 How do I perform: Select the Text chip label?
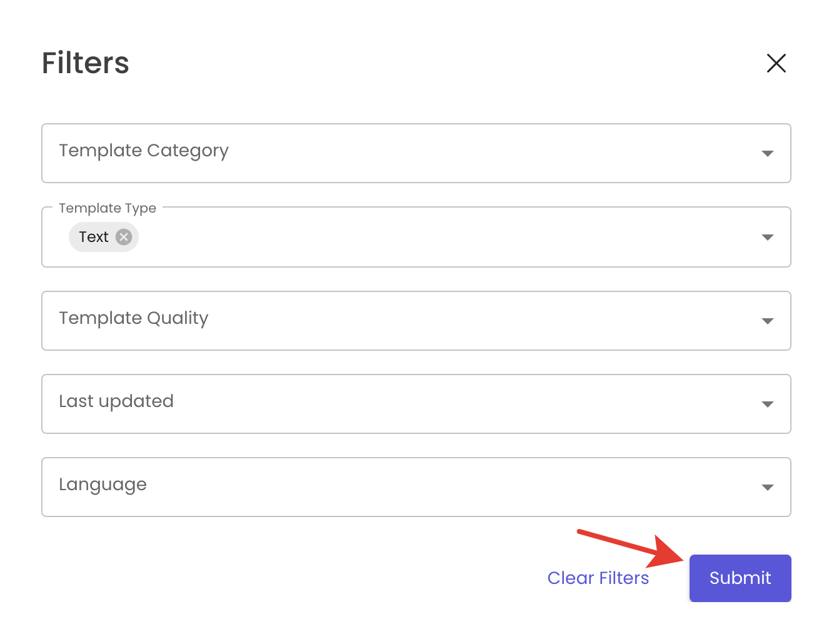pyautogui.click(x=94, y=237)
